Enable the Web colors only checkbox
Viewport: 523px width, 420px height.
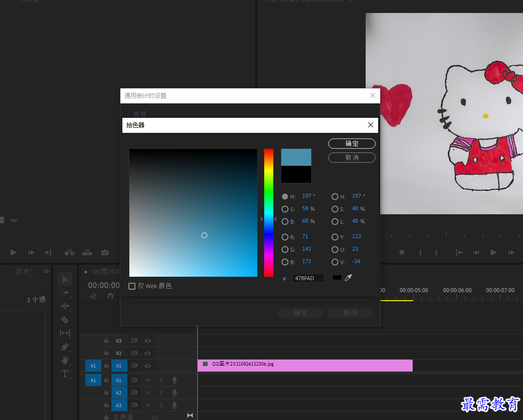click(132, 286)
